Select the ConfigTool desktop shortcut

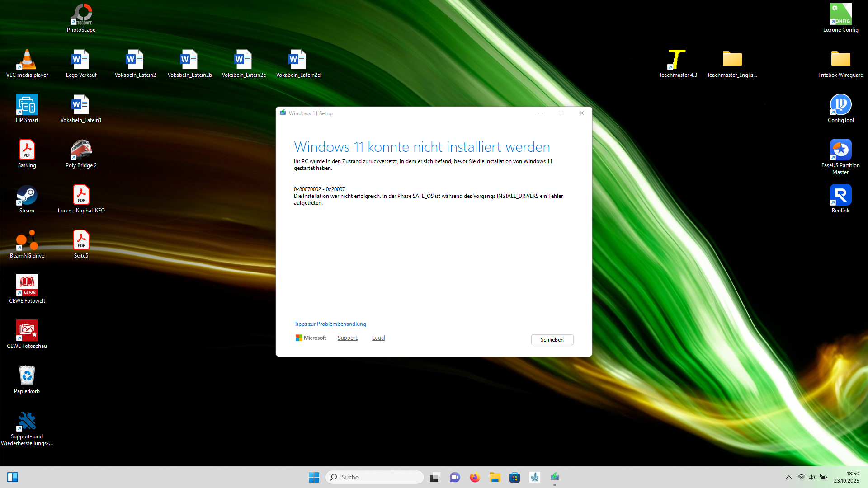(x=840, y=108)
